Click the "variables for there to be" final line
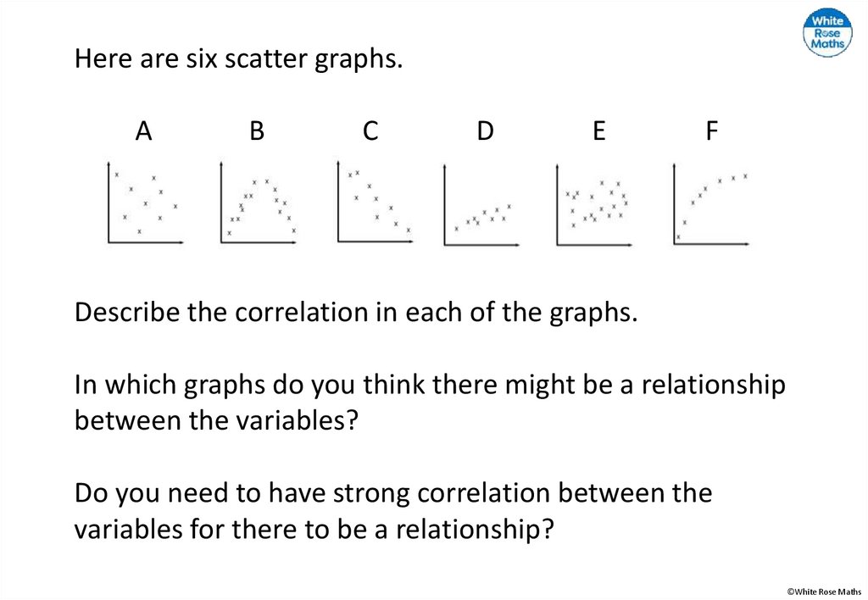 (x=314, y=529)
